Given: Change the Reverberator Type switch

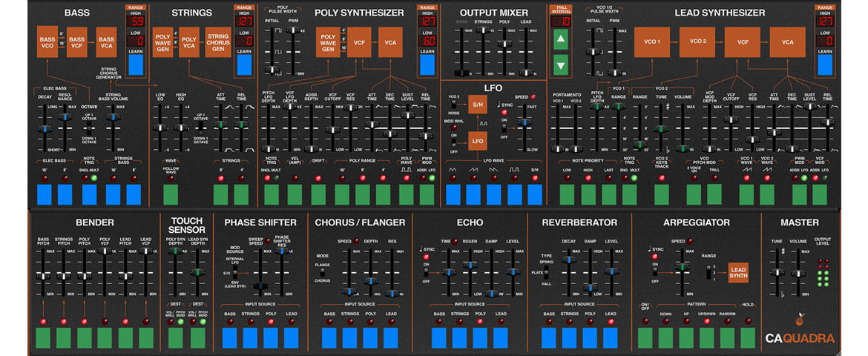Looking at the screenshot, I should [x=546, y=272].
